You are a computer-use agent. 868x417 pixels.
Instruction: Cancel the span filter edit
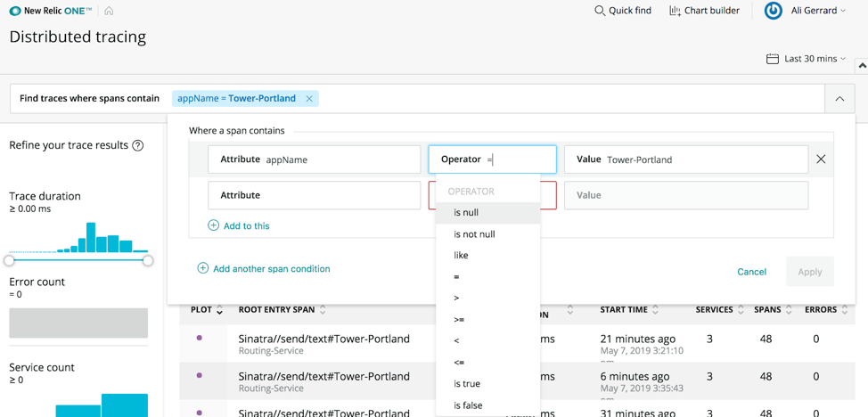(x=752, y=272)
